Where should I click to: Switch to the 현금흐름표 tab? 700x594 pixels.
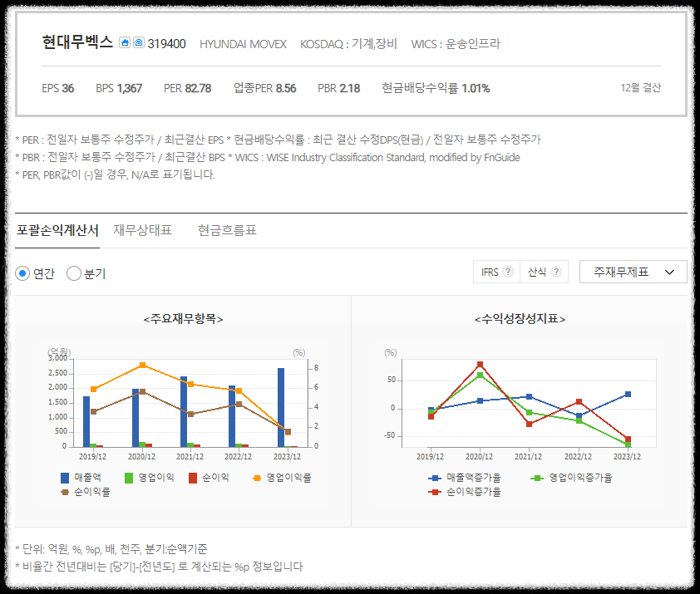tap(227, 230)
